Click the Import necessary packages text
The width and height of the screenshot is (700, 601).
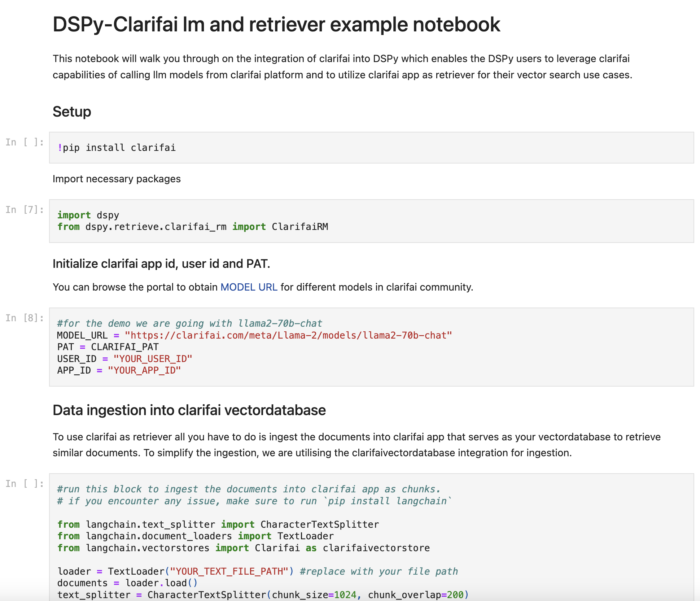(117, 179)
